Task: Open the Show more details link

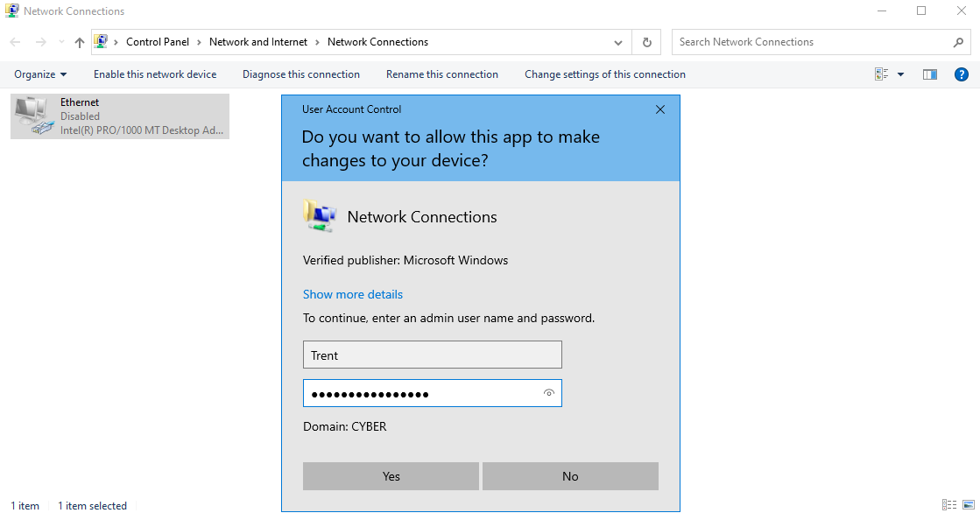Action: tap(353, 294)
